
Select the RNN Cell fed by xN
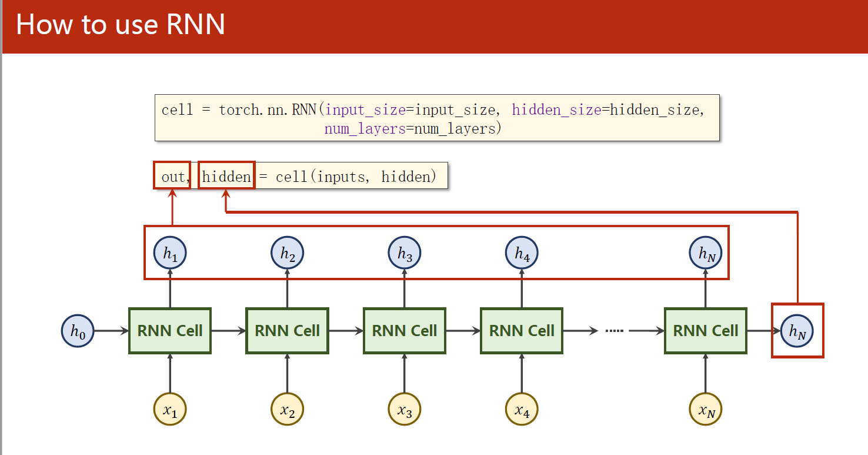pos(706,331)
